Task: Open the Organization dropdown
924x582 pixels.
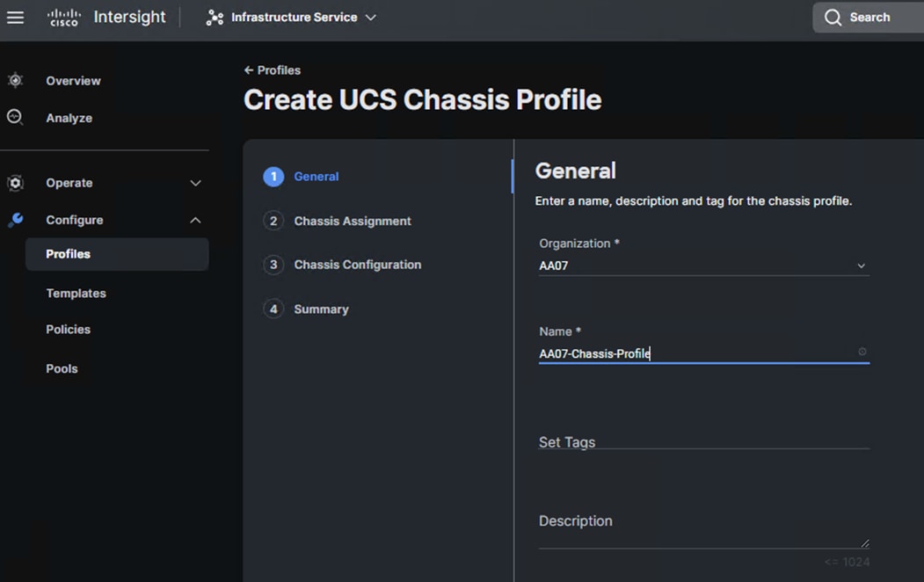Action: 703,266
